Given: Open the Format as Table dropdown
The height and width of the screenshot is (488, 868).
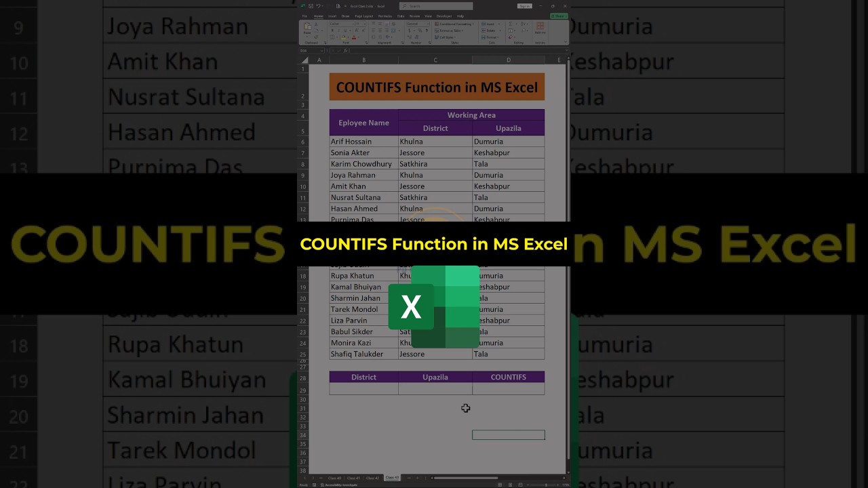Looking at the screenshot, I should click(449, 30).
